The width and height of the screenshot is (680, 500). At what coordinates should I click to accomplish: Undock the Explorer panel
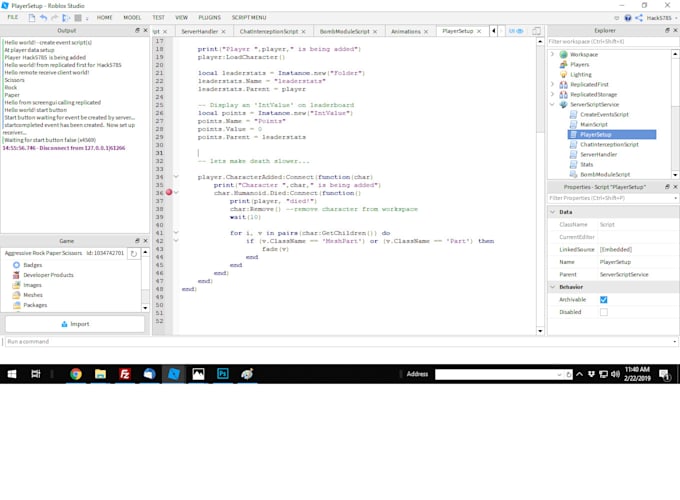coord(667,30)
